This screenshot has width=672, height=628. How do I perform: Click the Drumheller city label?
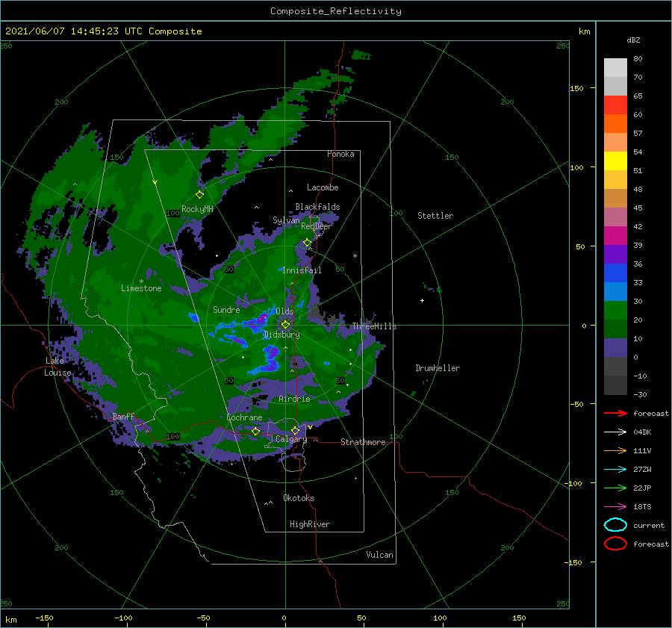(438, 368)
